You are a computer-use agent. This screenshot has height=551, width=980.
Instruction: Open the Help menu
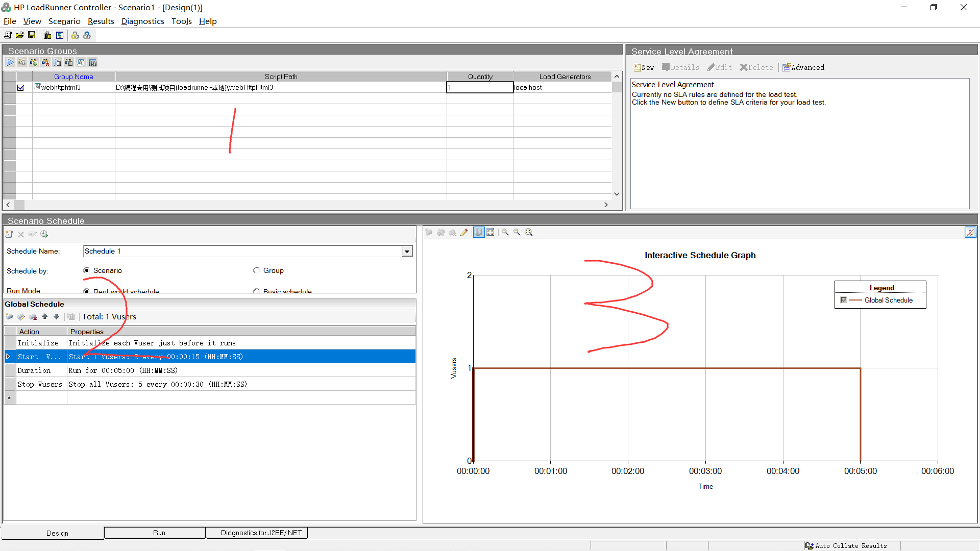pos(208,21)
